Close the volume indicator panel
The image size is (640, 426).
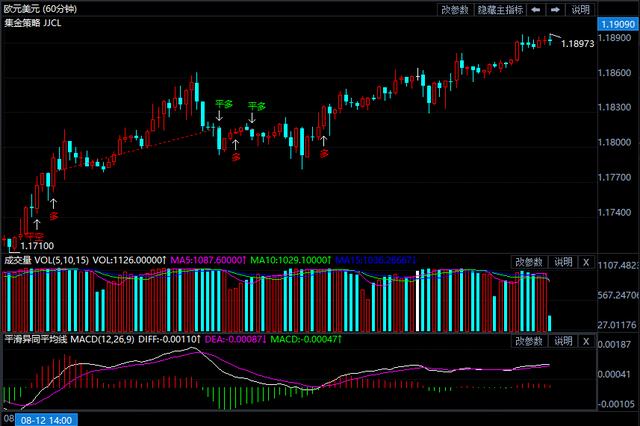586,262
